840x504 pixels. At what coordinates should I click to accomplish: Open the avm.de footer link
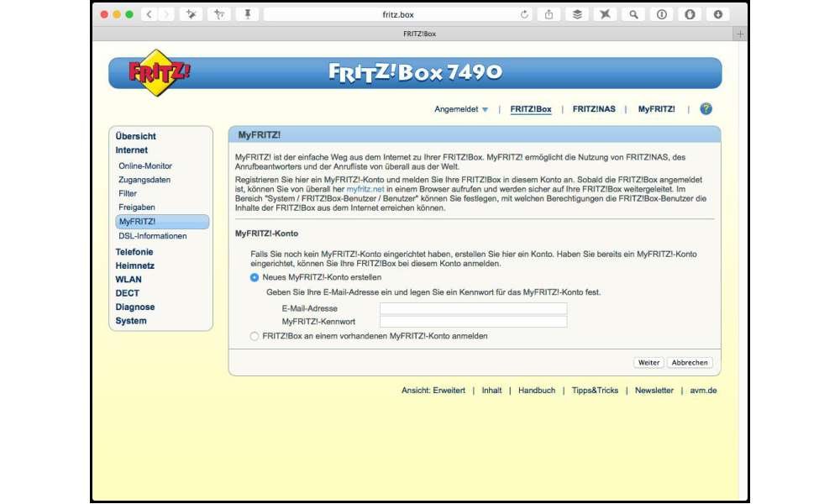(x=703, y=391)
